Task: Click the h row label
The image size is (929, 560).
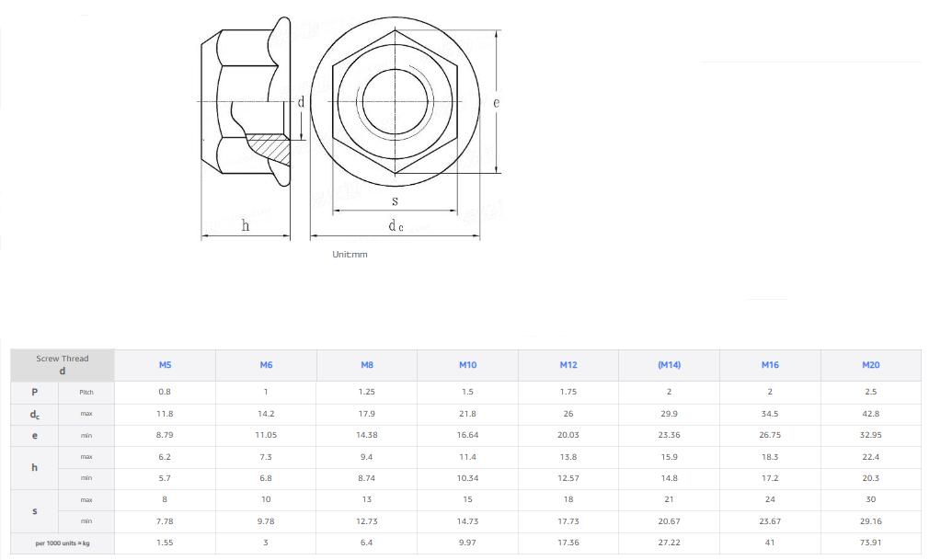Action: click(x=33, y=467)
